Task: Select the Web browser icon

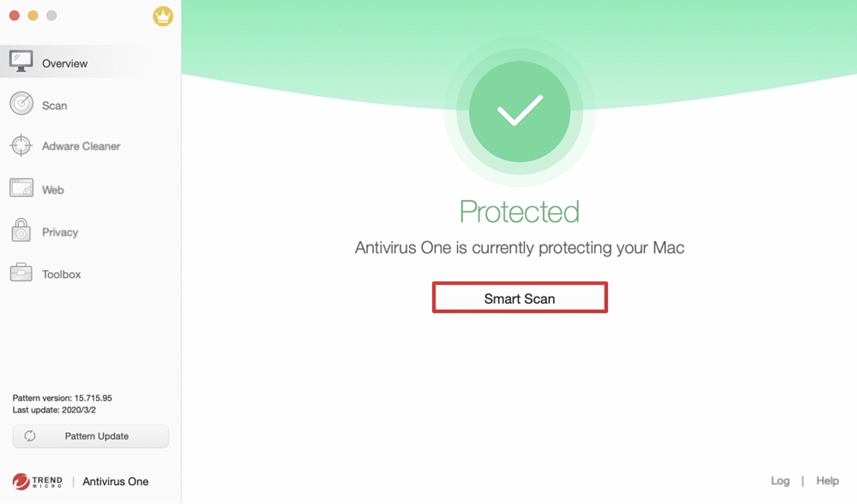Action: [21, 188]
